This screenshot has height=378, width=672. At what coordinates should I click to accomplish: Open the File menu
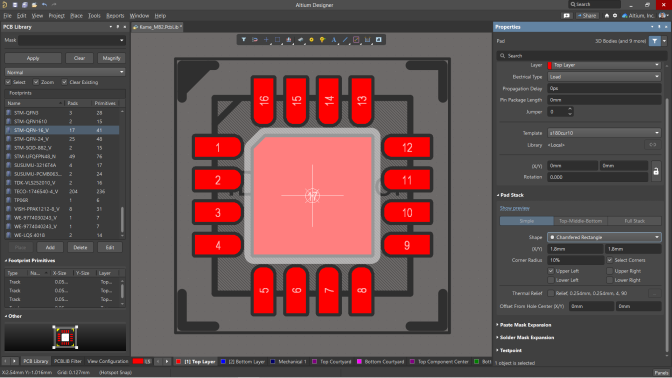(x=8, y=16)
